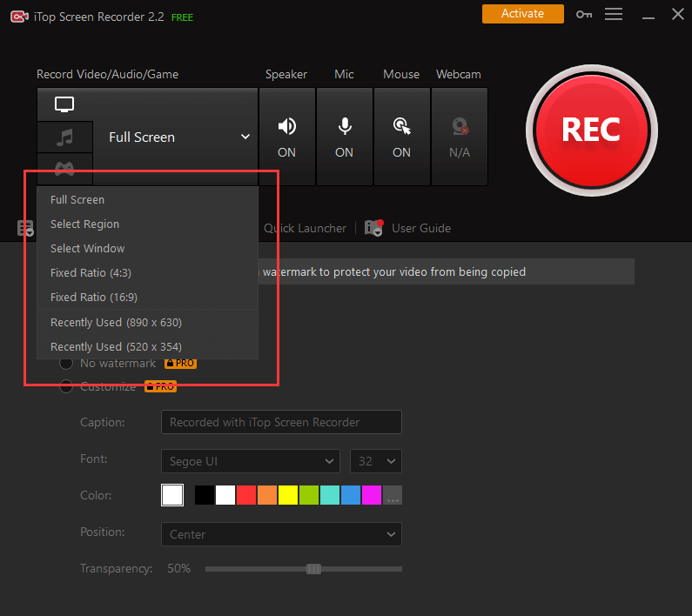Select the screen recording monitor icon
The image size is (692, 616).
(x=64, y=104)
